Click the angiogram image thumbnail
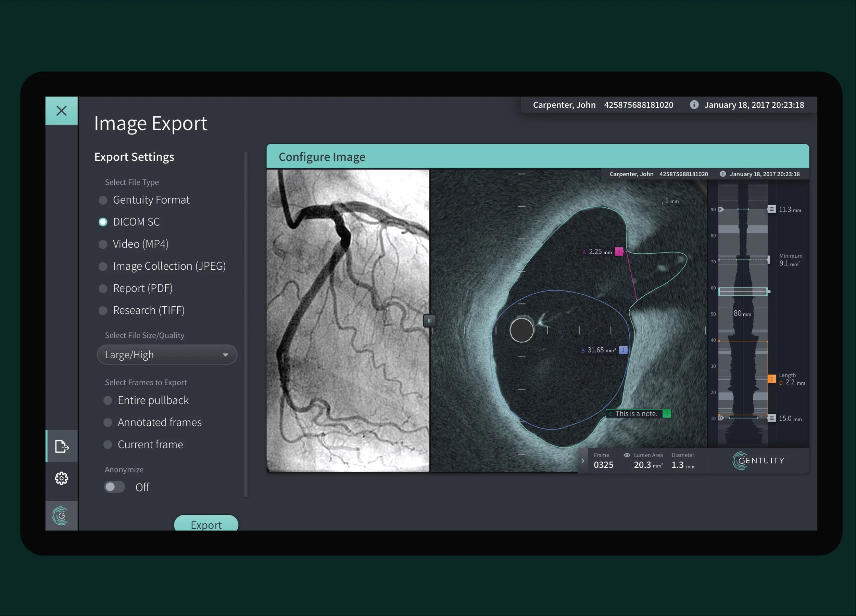The image size is (856, 616). pyautogui.click(x=348, y=321)
